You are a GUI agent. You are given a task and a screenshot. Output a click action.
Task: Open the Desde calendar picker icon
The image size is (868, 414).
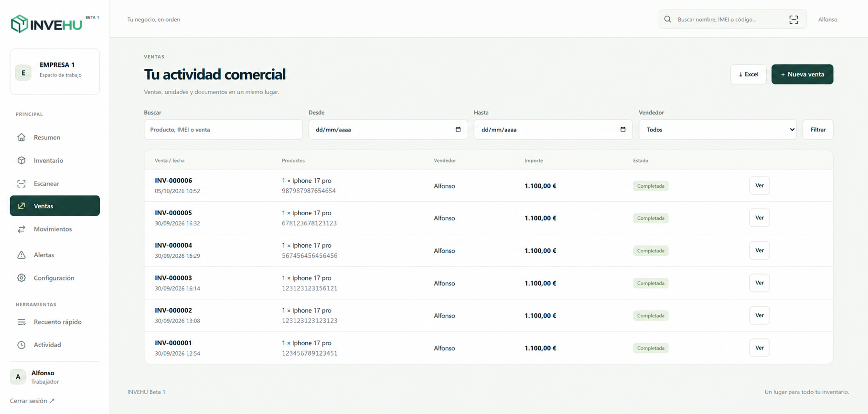click(458, 130)
